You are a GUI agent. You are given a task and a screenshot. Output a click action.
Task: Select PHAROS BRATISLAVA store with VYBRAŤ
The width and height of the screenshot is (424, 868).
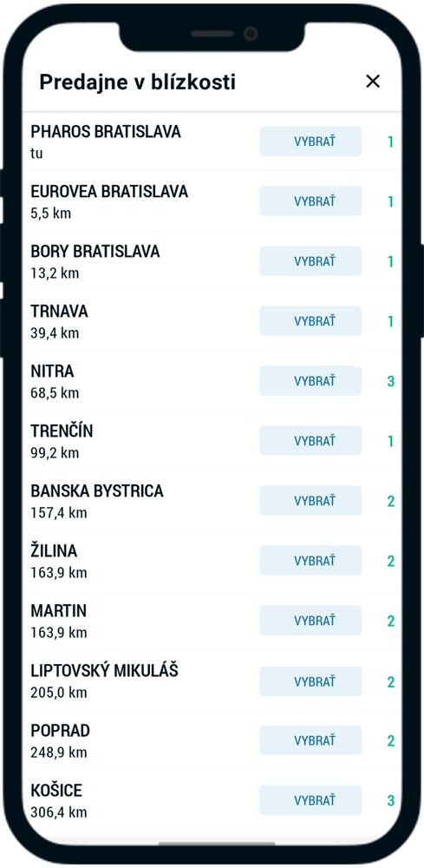pos(310,141)
